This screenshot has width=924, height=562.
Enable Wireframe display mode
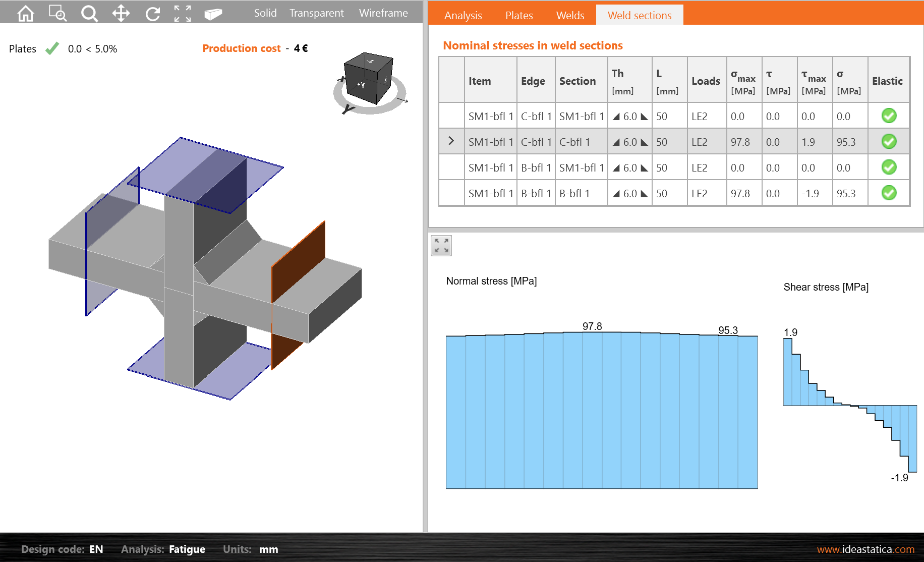383,13
